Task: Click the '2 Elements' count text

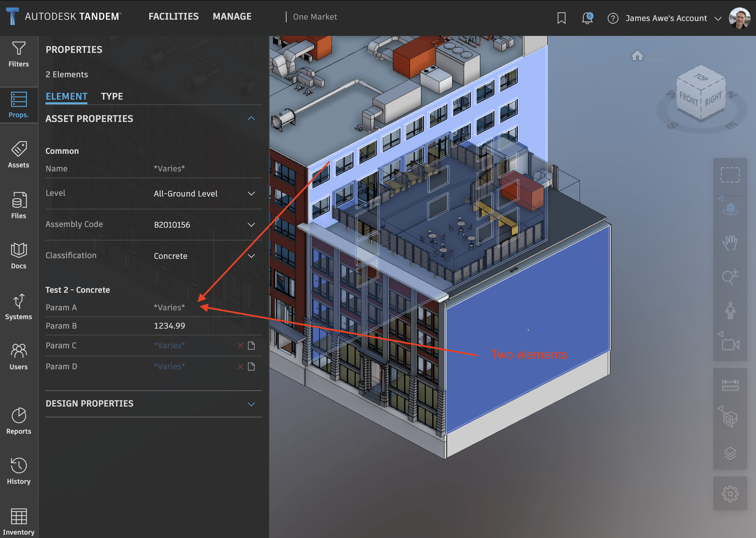Action: point(67,75)
